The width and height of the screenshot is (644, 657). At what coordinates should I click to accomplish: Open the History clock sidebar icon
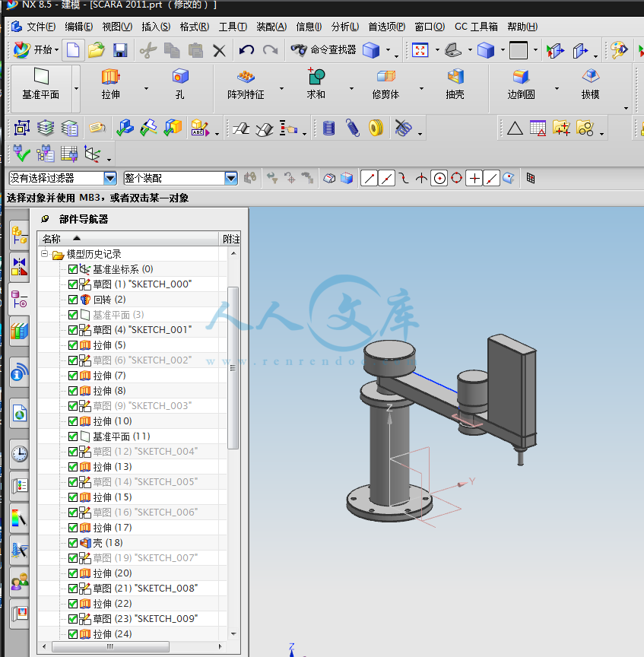pos(19,454)
